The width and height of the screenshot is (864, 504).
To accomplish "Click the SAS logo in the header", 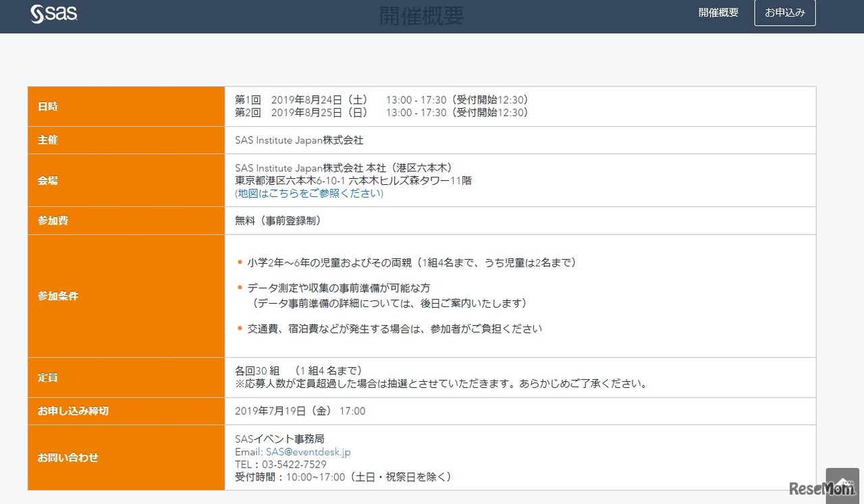I will pos(53,13).
